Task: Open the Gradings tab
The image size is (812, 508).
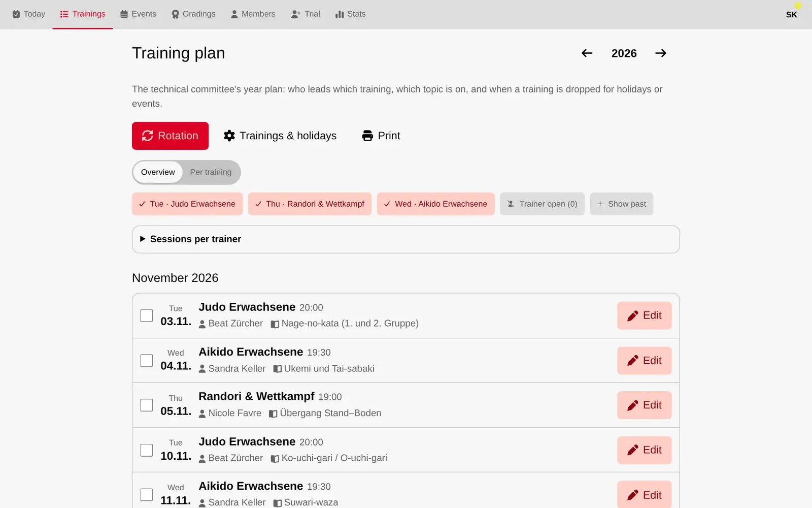Action: point(193,14)
